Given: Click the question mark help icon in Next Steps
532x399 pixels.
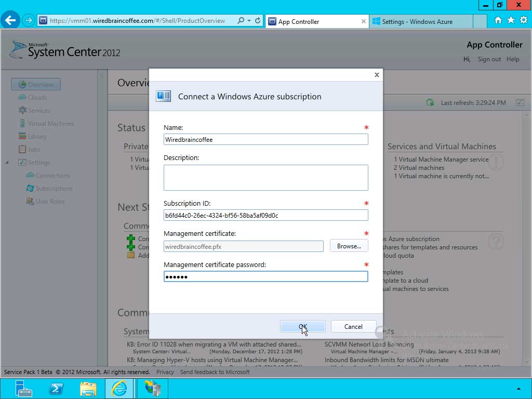Looking at the screenshot, I should click(x=496, y=241).
